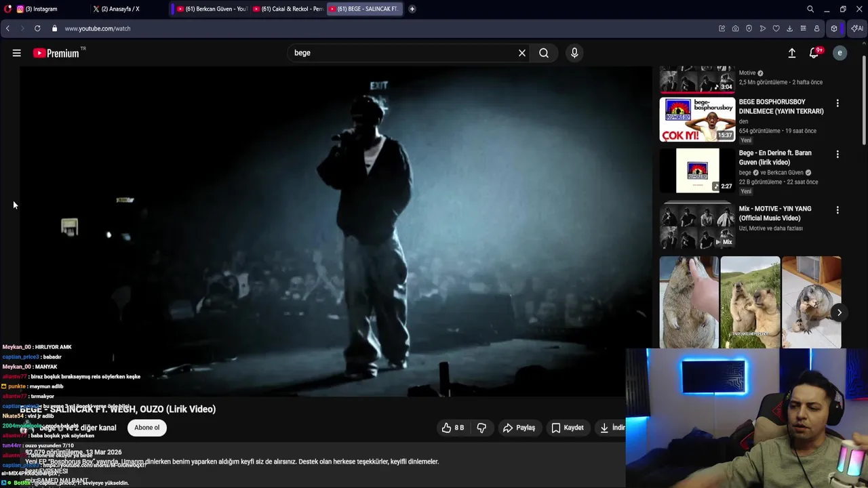
Task: Open the browser tab search magnifier
Action: click(810, 9)
